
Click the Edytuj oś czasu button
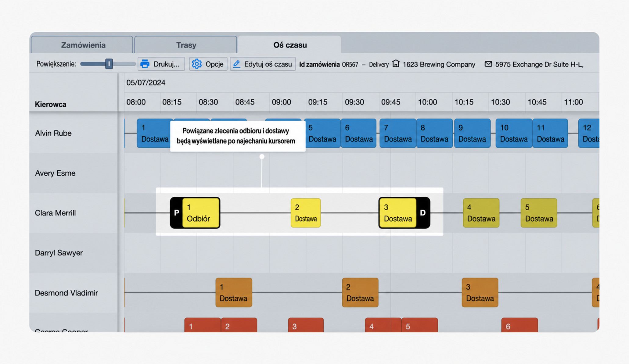click(x=263, y=64)
